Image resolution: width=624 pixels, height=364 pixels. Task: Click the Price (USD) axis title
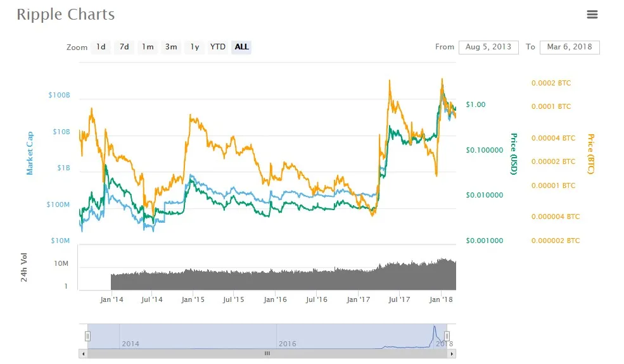pyautogui.click(x=514, y=154)
